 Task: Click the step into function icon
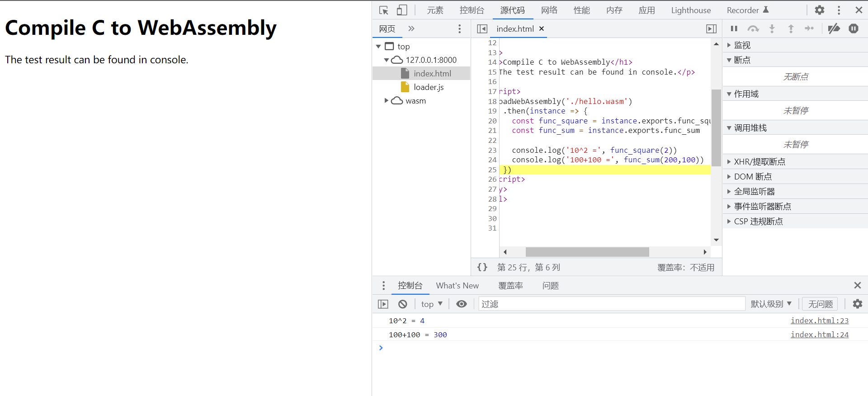coord(772,28)
